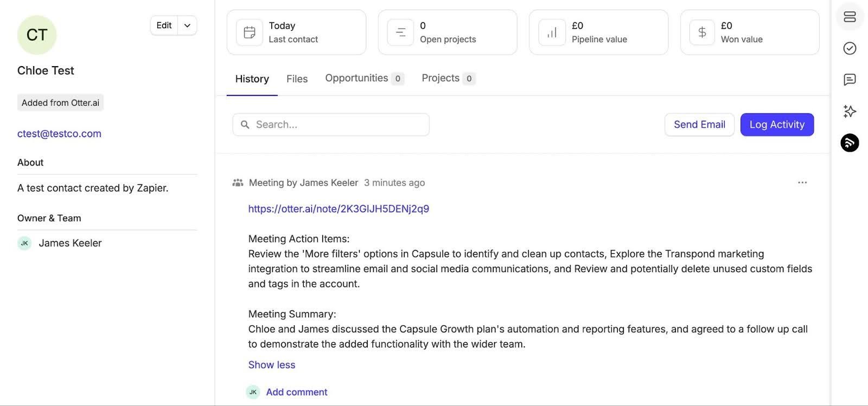Click the 'Owner & Team' section heading
The image size is (868, 406).
[49, 218]
